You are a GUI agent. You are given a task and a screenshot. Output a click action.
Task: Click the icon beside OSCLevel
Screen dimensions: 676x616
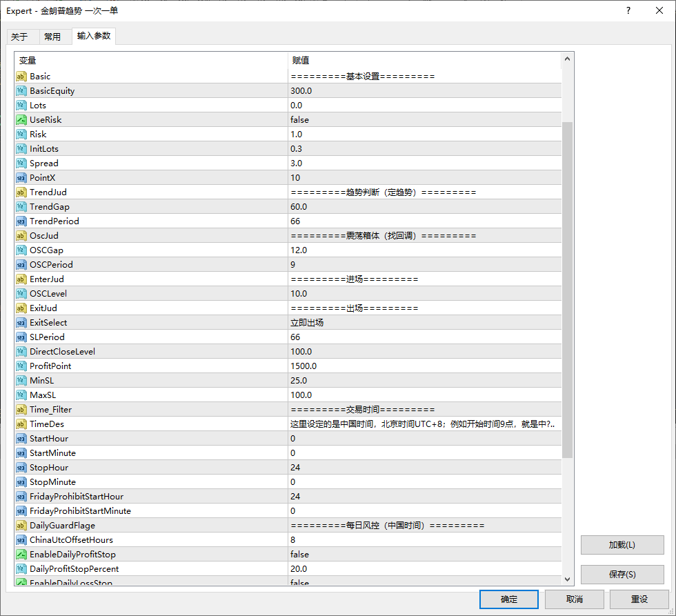click(21, 294)
